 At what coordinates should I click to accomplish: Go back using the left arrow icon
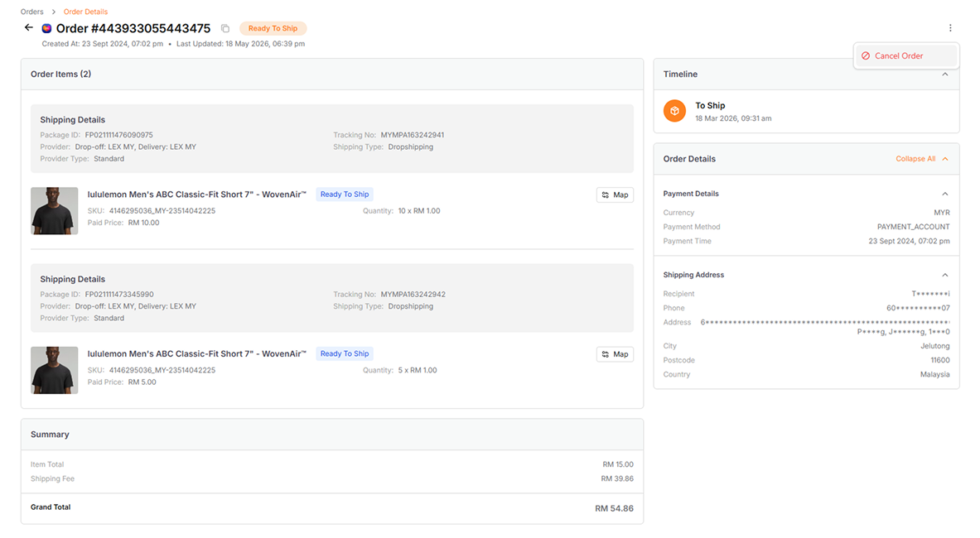29,27
